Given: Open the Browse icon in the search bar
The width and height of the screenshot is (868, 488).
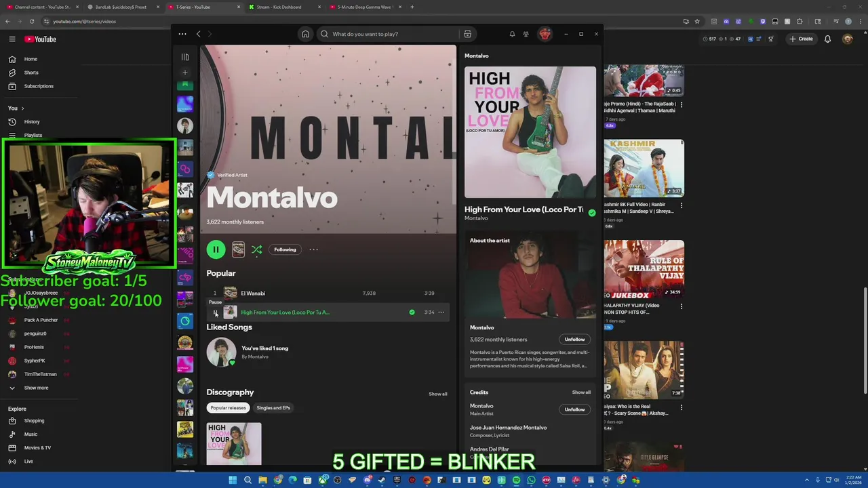Looking at the screenshot, I should 467,34.
